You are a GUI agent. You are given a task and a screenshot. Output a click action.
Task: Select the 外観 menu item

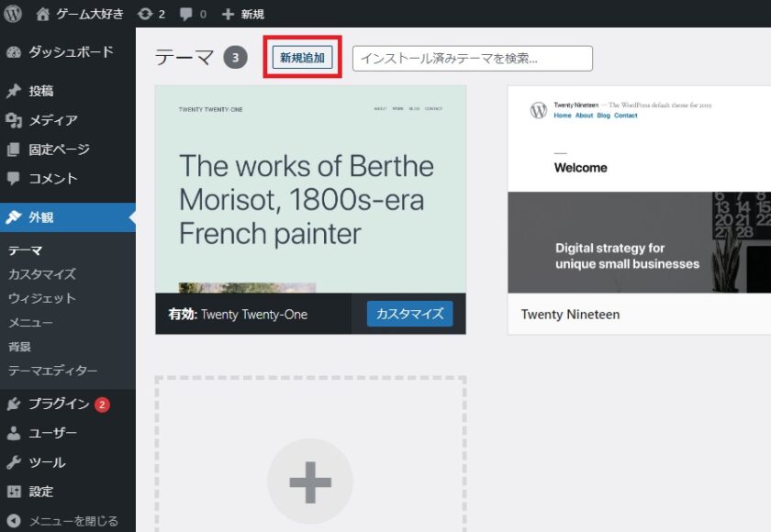[68, 217]
